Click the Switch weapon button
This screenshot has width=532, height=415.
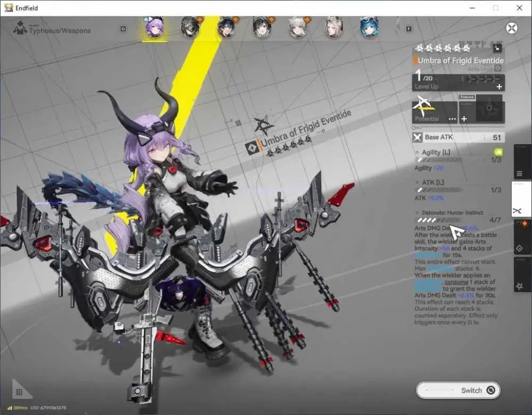pyautogui.click(x=458, y=390)
